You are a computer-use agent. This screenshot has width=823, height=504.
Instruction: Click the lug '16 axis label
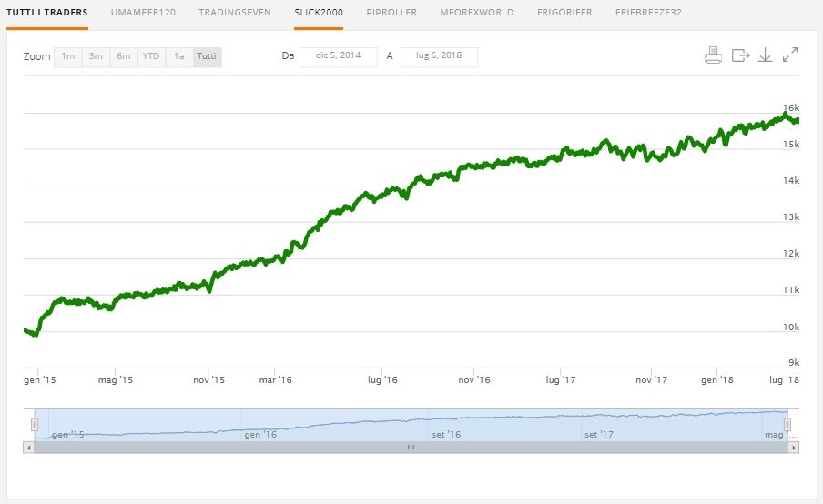click(382, 379)
